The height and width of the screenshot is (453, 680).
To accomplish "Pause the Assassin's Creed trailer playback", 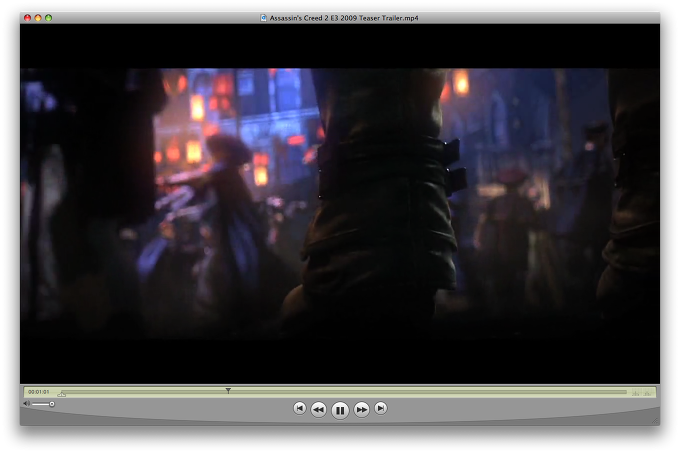I will [x=340, y=410].
